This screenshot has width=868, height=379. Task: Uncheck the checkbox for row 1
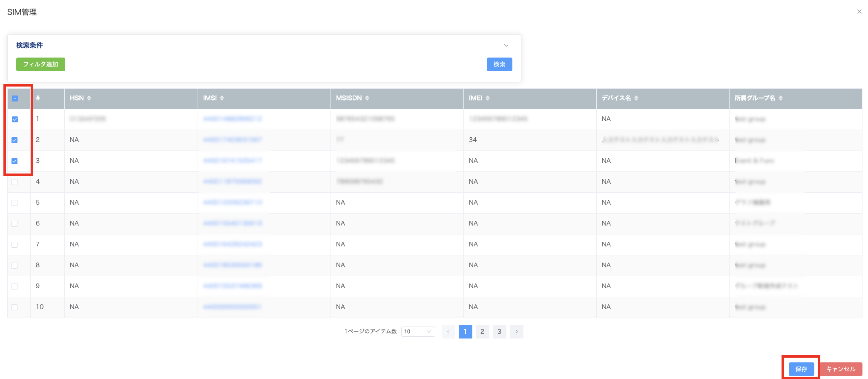pyautogui.click(x=15, y=119)
